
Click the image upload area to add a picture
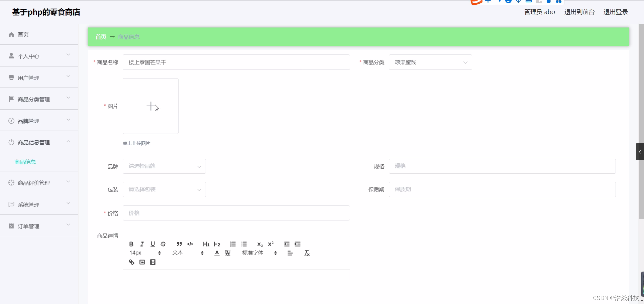[x=151, y=106]
